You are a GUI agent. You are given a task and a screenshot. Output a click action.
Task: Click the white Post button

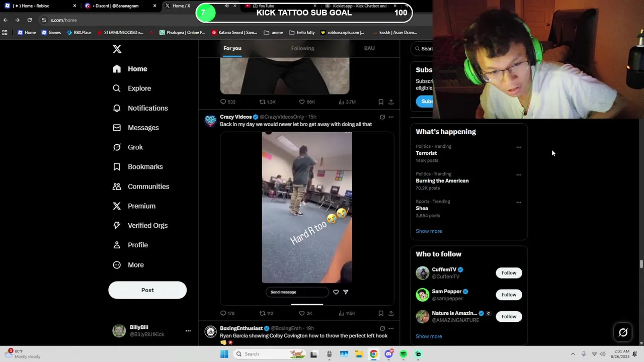(147, 290)
